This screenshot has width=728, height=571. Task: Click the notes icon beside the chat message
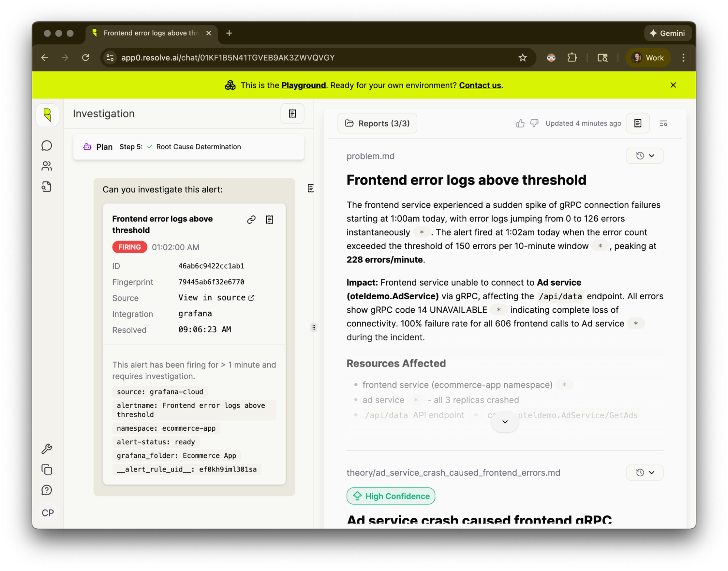[310, 188]
